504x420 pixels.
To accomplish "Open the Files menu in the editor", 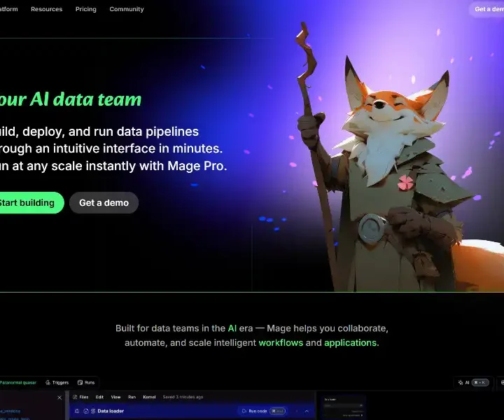I will 83,397.
